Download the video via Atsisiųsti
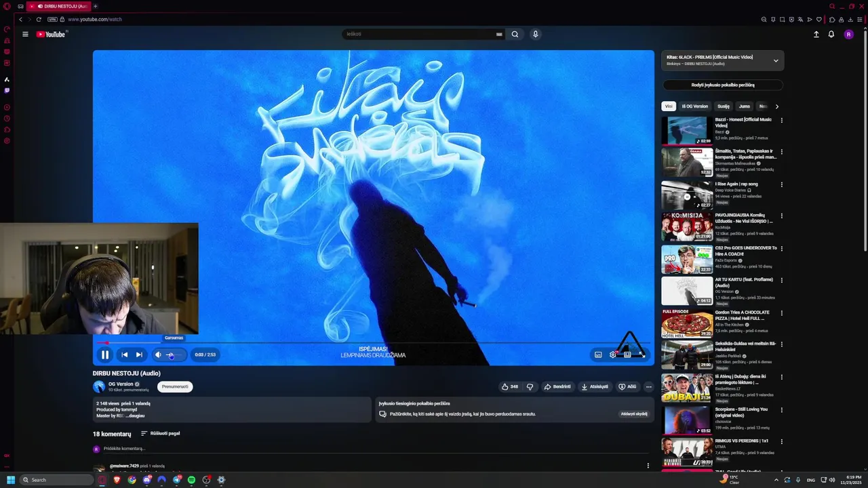 (595, 386)
